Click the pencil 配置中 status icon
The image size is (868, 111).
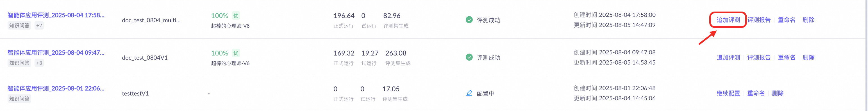[469, 93]
